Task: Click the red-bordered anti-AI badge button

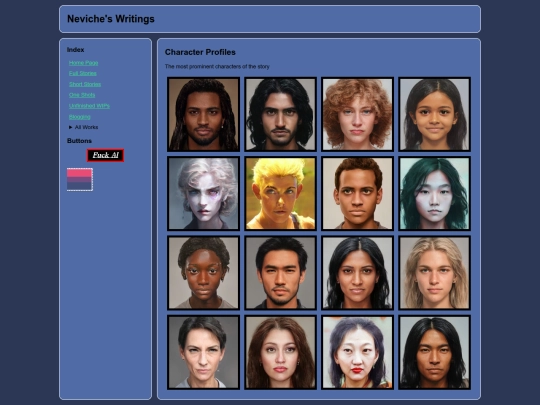Action: [105, 155]
